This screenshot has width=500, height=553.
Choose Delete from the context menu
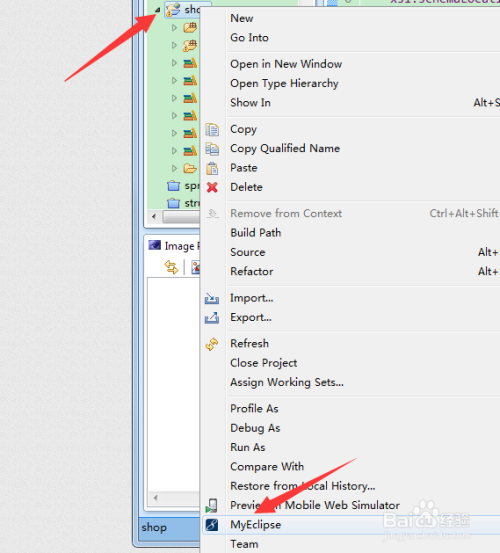(x=246, y=187)
